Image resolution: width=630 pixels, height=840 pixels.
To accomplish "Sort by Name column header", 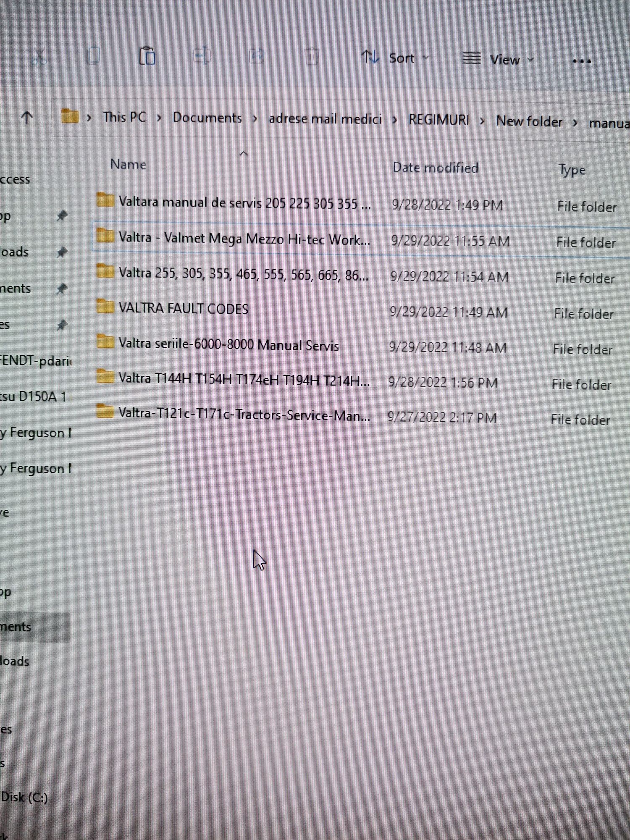I will pos(128,164).
